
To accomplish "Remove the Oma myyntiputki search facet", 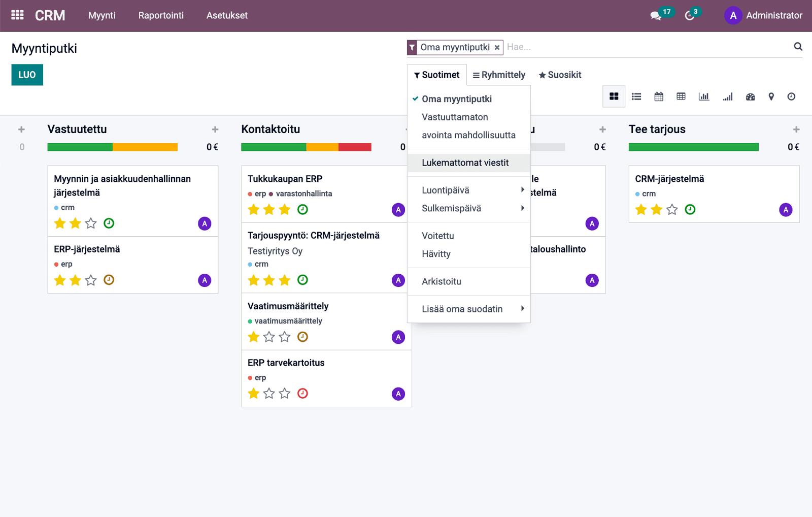I will pyautogui.click(x=497, y=48).
